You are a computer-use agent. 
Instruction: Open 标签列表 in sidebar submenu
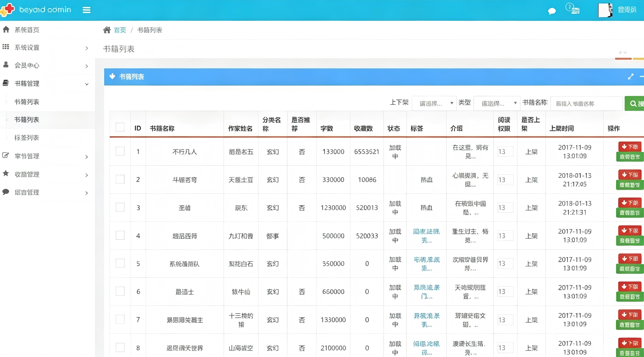pyautogui.click(x=26, y=138)
